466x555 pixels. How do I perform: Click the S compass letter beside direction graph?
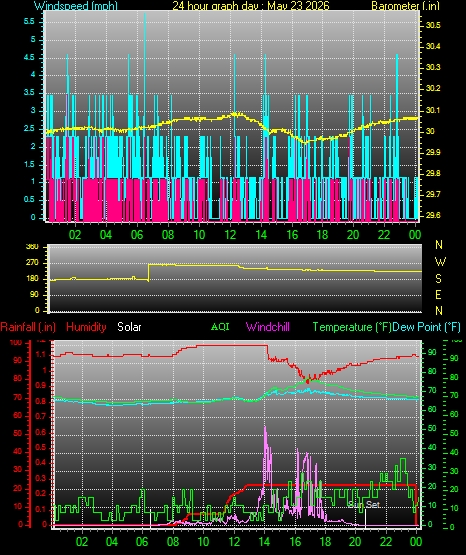point(438,279)
